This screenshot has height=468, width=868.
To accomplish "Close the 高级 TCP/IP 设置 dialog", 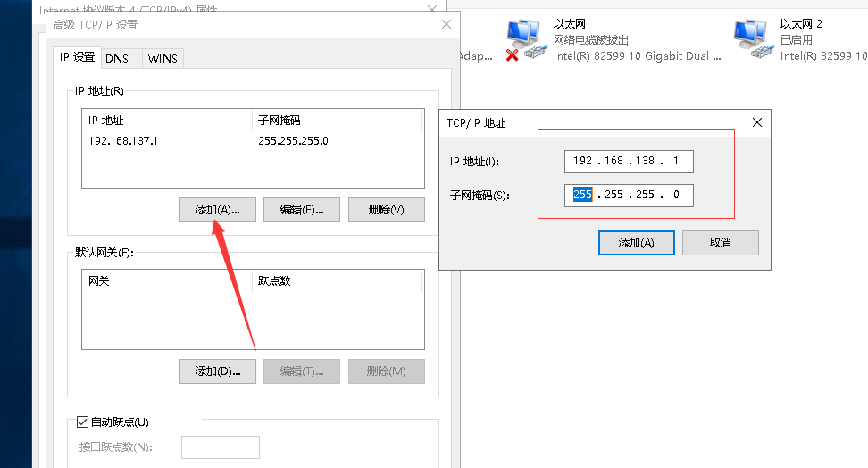I will [447, 24].
